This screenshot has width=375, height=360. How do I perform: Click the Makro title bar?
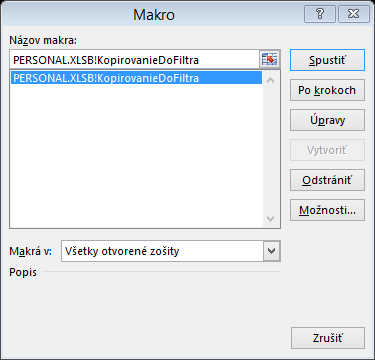coord(154,15)
